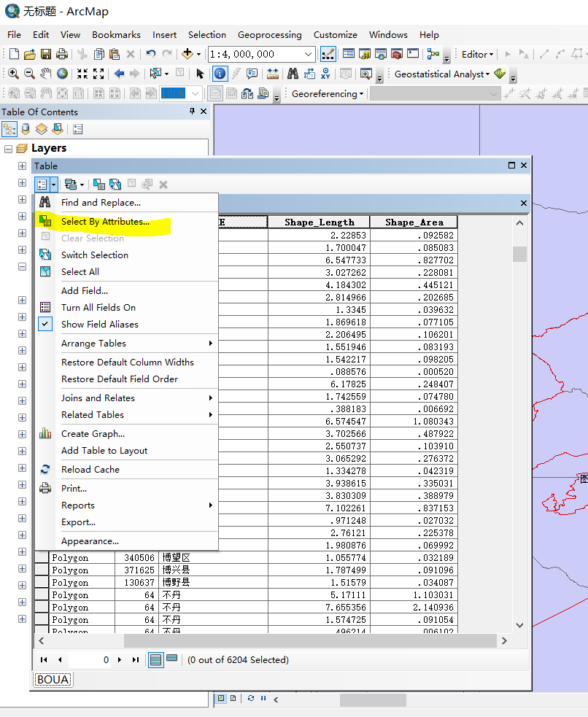Open the map scale dropdown
588x717 pixels.
(x=309, y=54)
